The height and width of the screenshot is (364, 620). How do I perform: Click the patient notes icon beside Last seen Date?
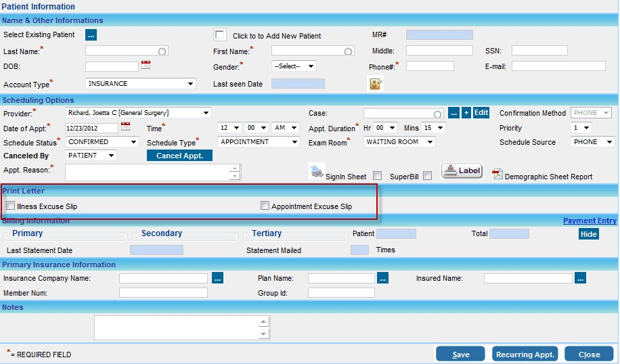376,84
